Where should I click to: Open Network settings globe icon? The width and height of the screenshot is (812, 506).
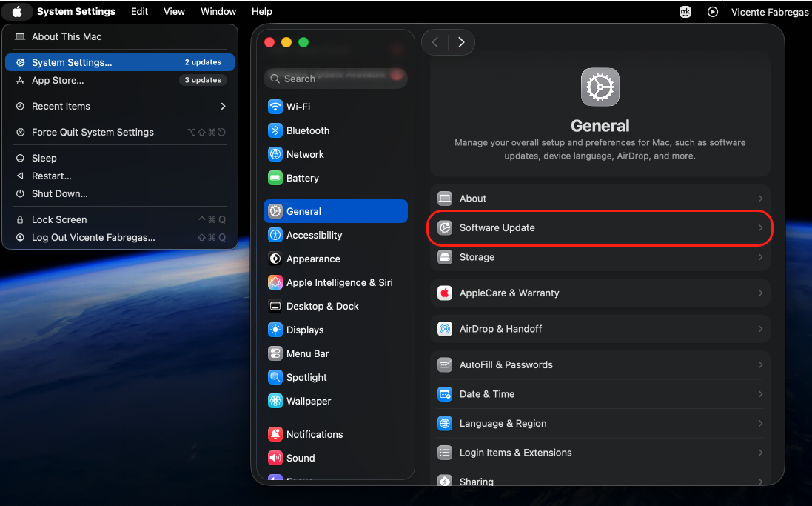click(275, 155)
